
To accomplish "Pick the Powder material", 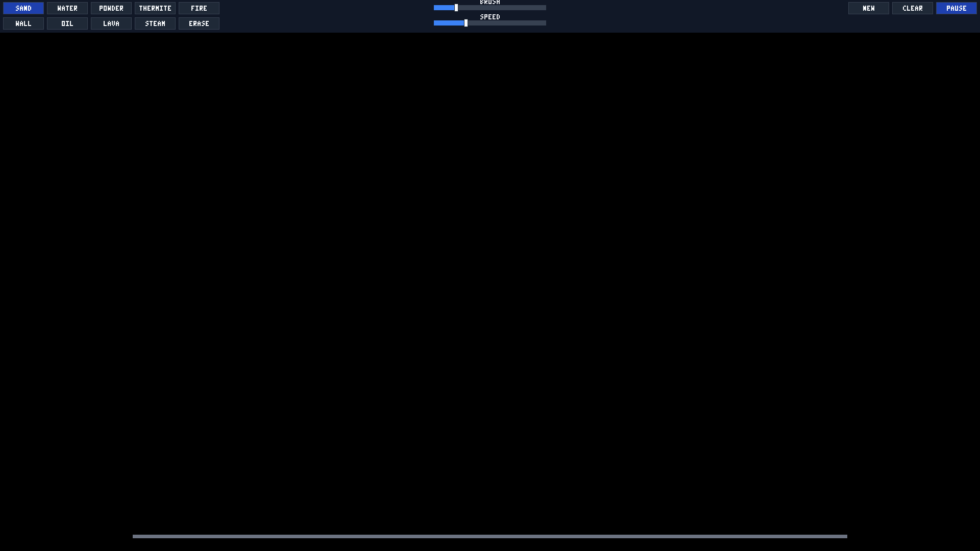I will (x=111, y=8).
